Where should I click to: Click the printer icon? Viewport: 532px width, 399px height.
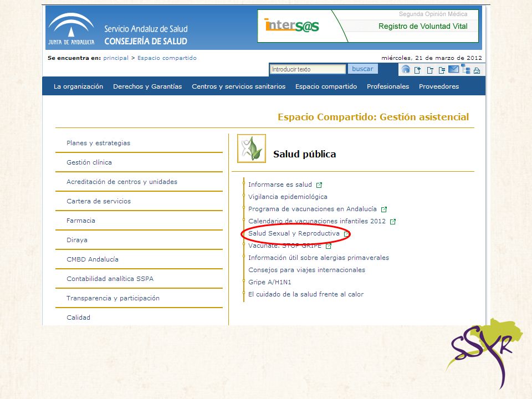pyautogui.click(x=477, y=70)
